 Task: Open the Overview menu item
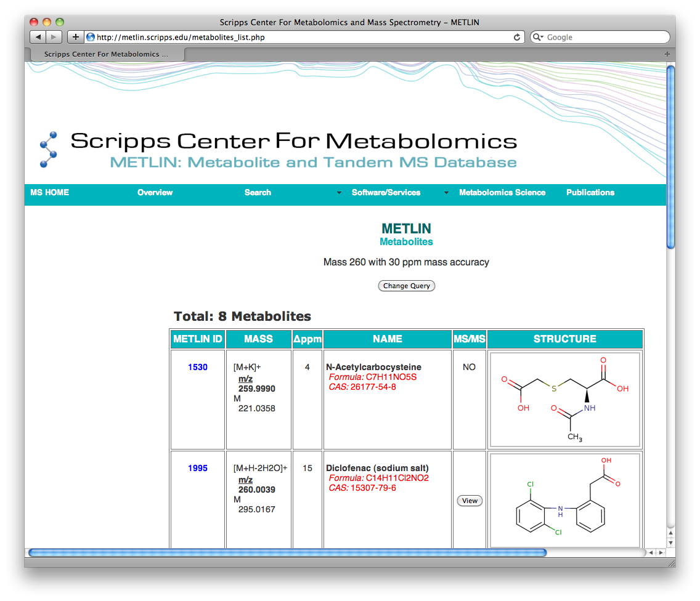pyautogui.click(x=155, y=192)
